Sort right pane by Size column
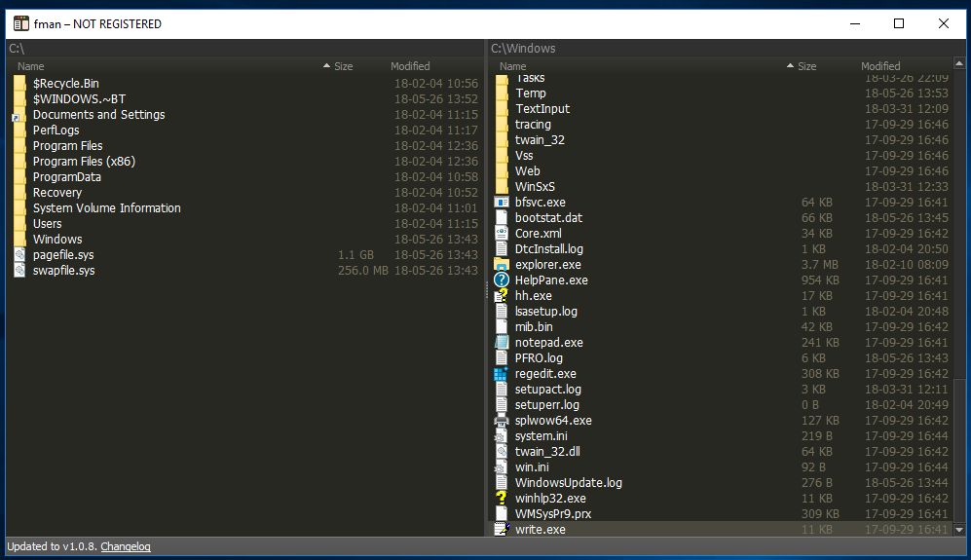 click(806, 66)
